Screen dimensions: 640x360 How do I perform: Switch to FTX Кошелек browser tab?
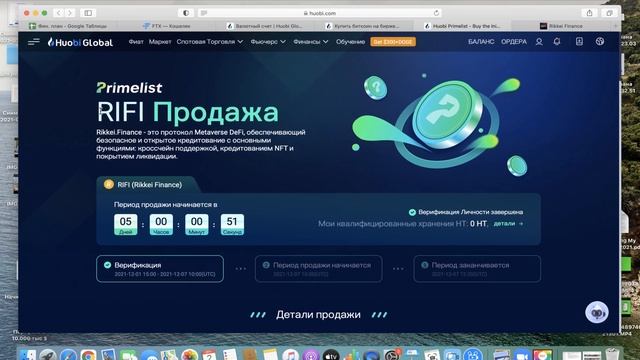tap(167, 26)
